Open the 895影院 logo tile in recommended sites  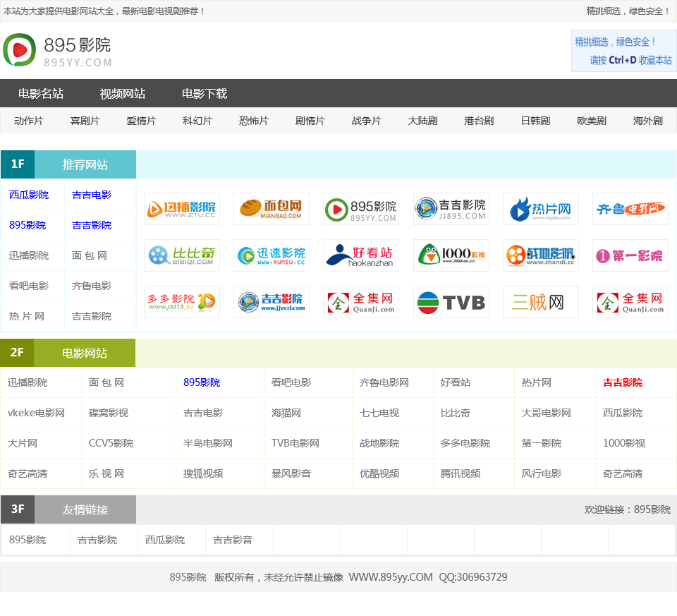(361, 209)
